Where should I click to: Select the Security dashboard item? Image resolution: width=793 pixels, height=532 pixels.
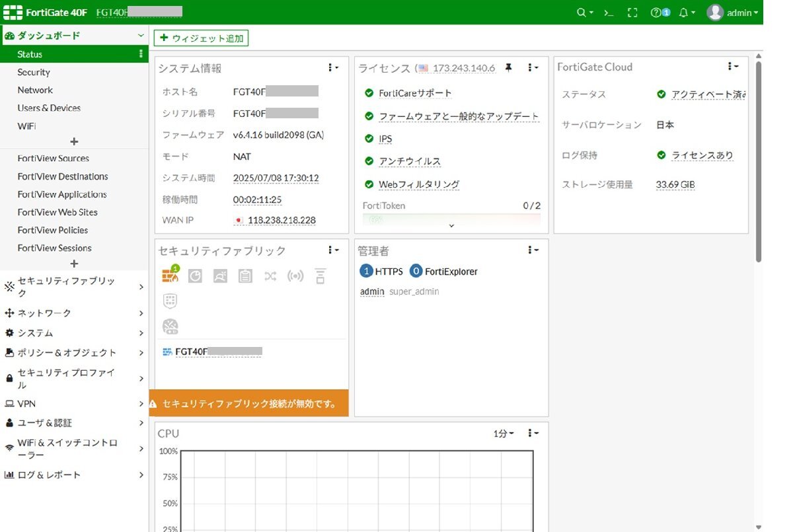click(34, 72)
